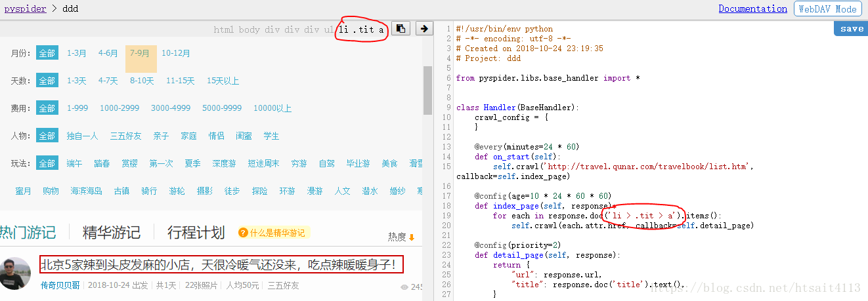This screenshot has width=868, height=301.
Task: Filter by duration 15天以上
Action: [x=223, y=81]
